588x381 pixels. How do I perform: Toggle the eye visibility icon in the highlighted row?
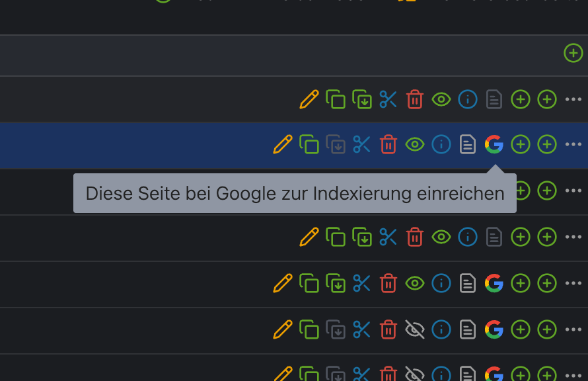tap(415, 144)
